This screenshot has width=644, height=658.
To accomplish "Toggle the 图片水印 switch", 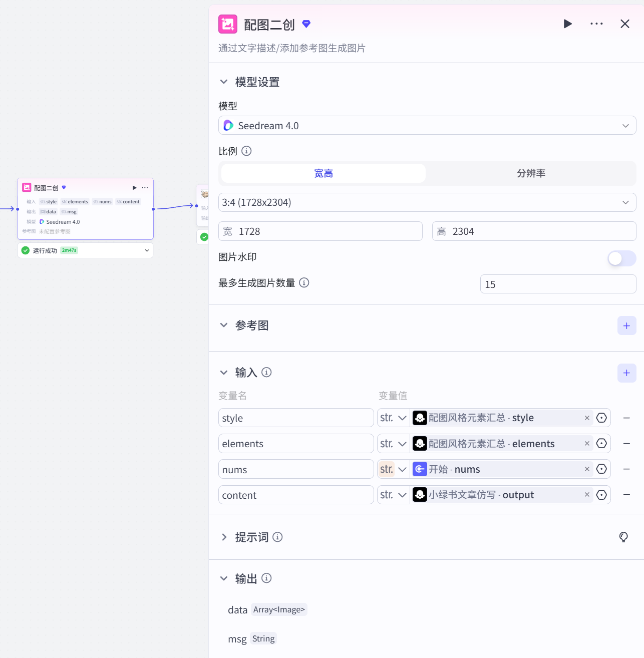I will [622, 258].
